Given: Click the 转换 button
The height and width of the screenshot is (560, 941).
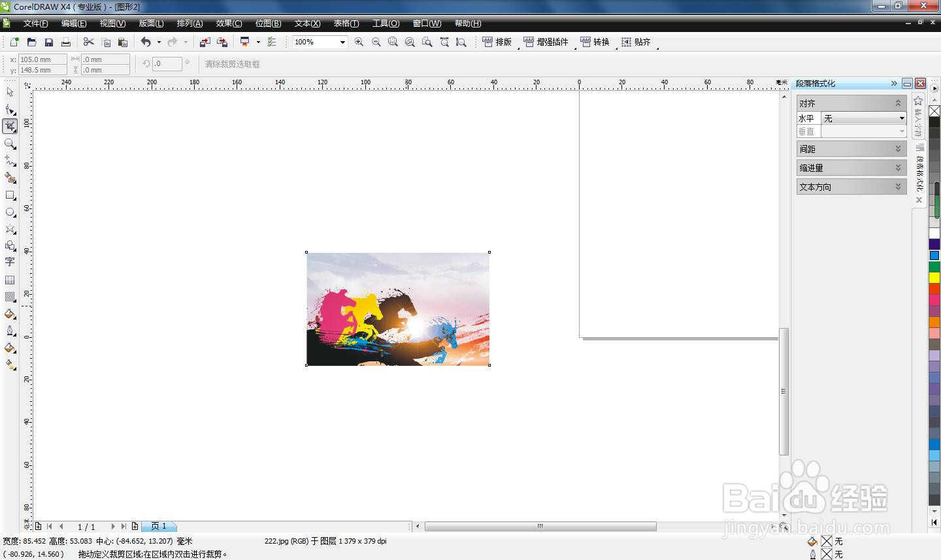Looking at the screenshot, I should tap(595, 42).
